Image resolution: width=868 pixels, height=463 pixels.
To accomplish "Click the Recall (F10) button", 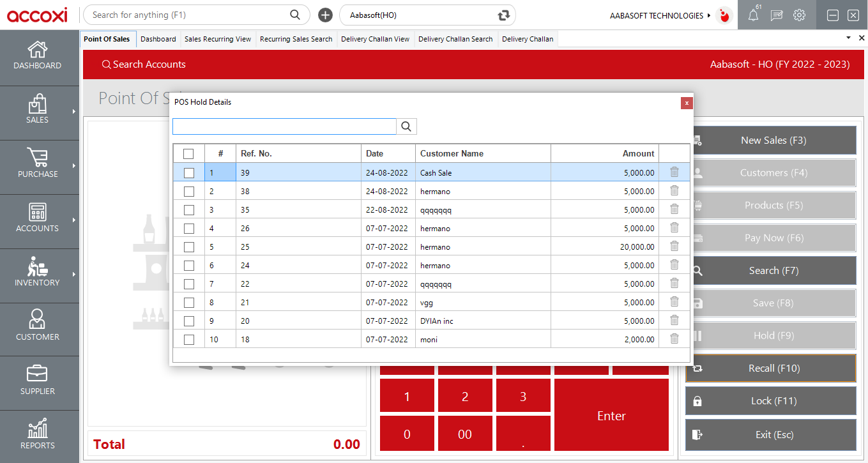I will [x=771, y=368].
